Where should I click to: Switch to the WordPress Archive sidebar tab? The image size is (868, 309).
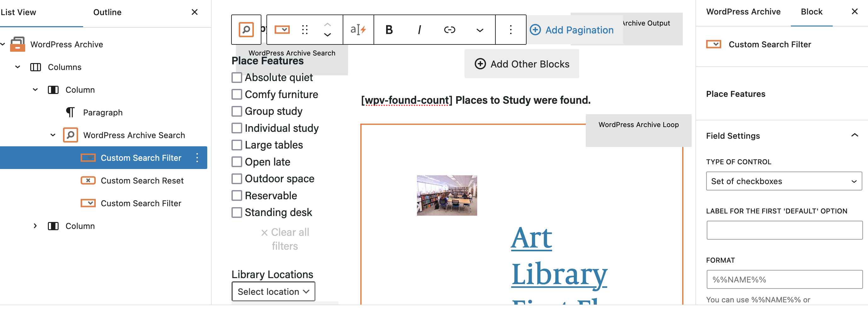(743, 12)
